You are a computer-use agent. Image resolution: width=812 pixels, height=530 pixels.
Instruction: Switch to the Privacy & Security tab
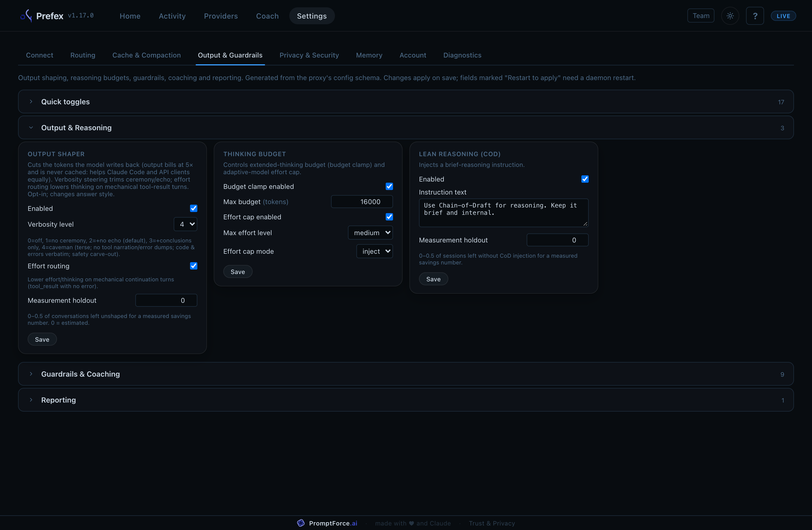coord(309,55)
